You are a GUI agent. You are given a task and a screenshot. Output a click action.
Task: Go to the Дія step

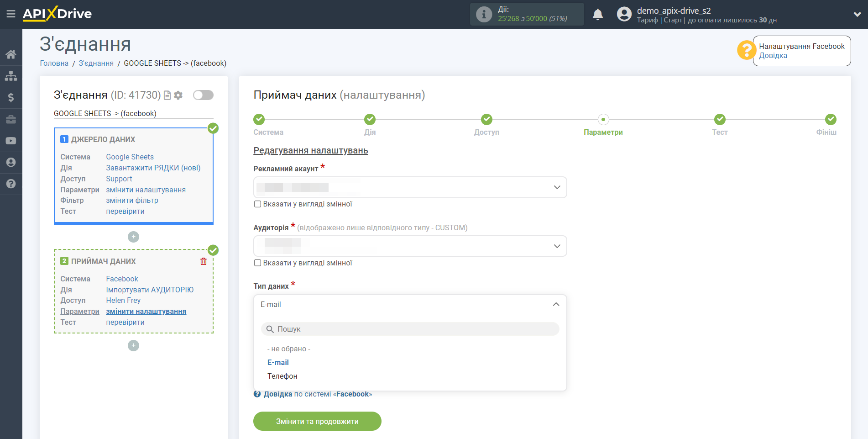tap(370, 119)
